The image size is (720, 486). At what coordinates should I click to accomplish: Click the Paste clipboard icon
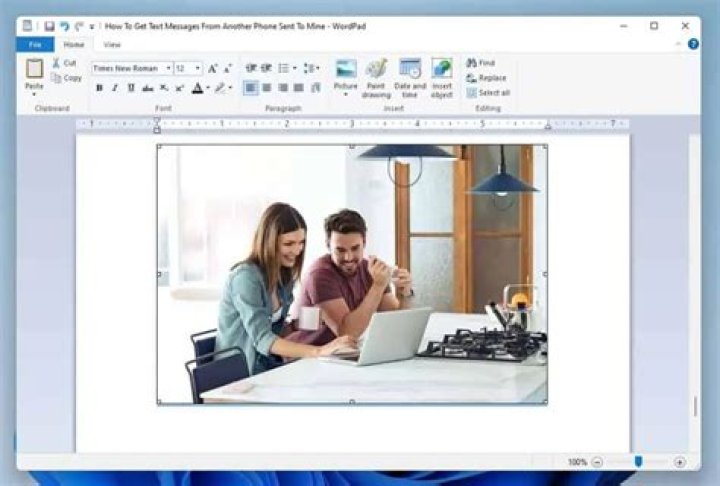pos(34,69)
